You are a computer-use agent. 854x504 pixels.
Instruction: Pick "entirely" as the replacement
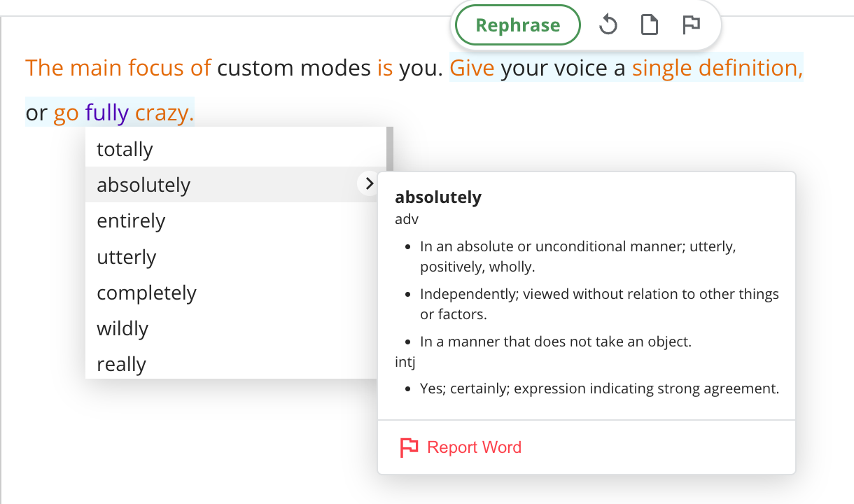pos(131,220)
